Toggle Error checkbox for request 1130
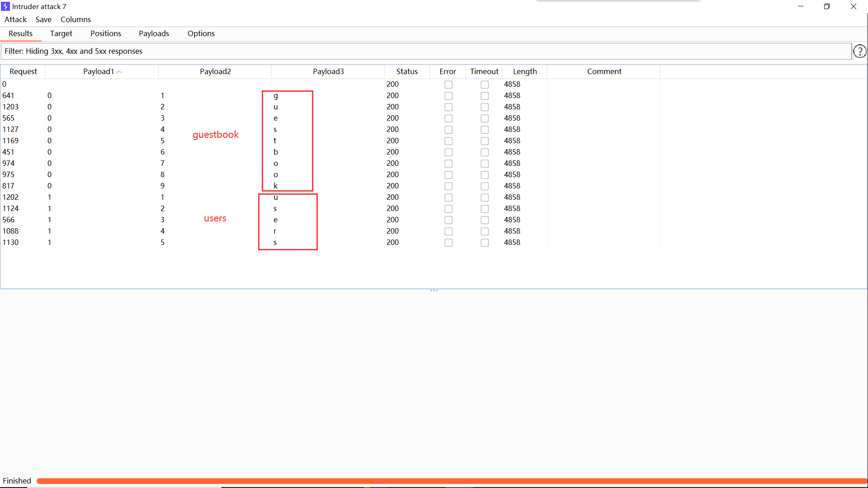868x488 pixels. 448,243
